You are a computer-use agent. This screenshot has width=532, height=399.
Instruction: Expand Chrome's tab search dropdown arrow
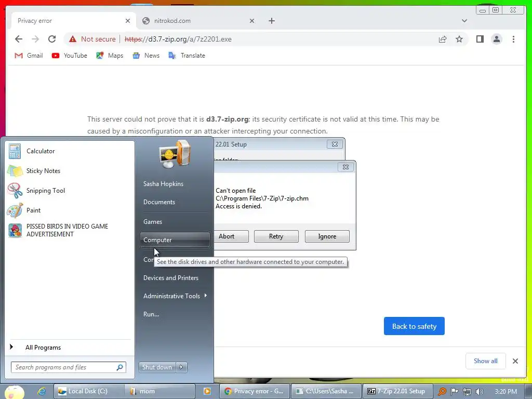point(464,21)
